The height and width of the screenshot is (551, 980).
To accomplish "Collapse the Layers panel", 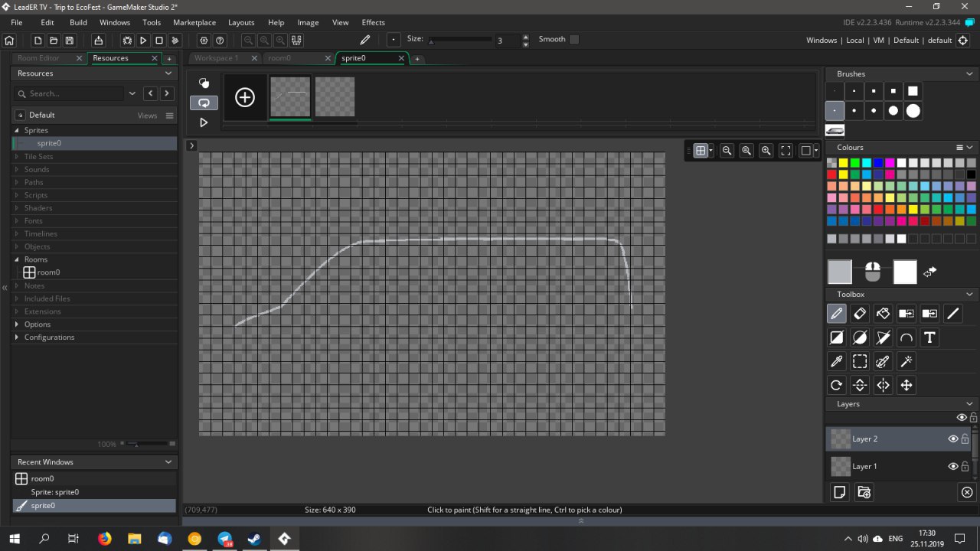I will 969,404.
